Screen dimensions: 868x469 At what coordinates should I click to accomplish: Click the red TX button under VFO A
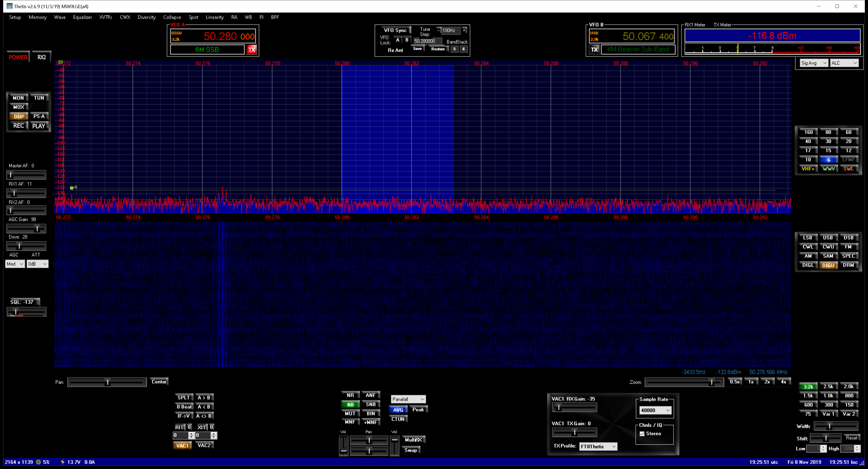251,50
